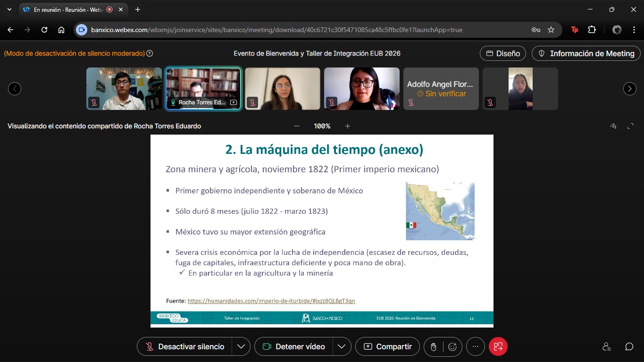The width and height of the screenshot is (644, 362).
Task: Select the En reunión Webex browser tab
Action: coord(66,9)
